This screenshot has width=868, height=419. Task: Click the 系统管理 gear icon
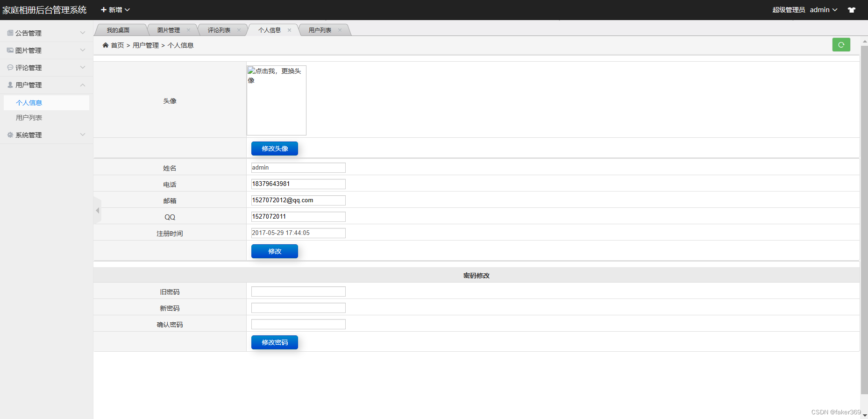click(10, 135)
